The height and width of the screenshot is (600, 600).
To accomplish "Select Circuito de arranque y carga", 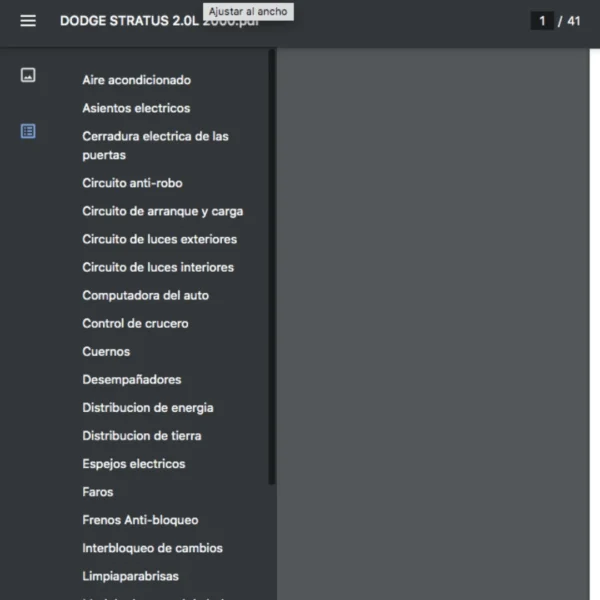I will [x=162, y=211].
